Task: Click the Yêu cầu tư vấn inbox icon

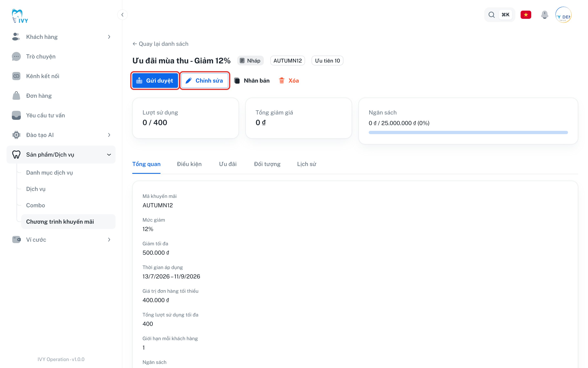Action: click(x=16, y=115)
